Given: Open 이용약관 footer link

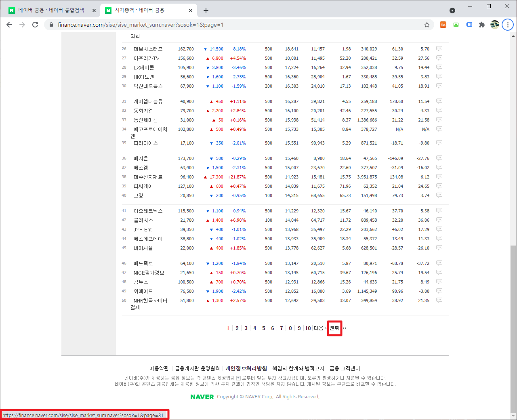Looking at the screenshot, I should pyautogui.click(x=159, y=368).
